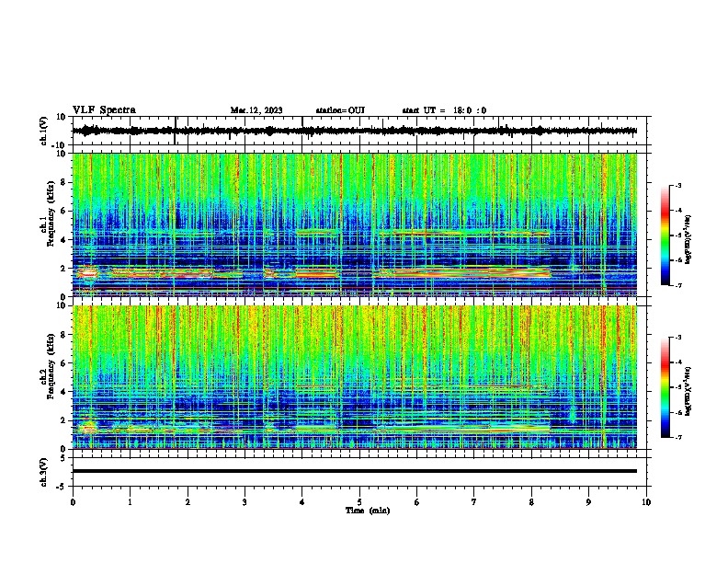Click the "ch.1(V)" waveform axis label
Screen dimensions: 728x563
click(44, 131)
